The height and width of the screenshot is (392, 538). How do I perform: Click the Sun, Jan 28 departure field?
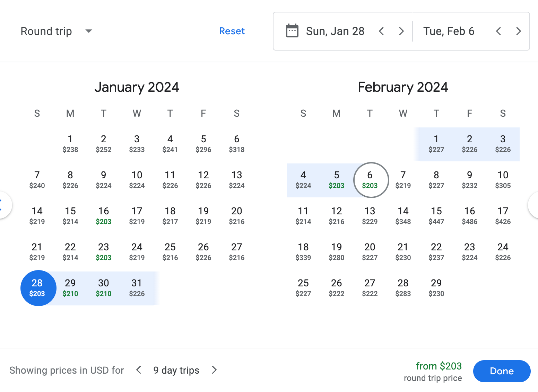335,31
